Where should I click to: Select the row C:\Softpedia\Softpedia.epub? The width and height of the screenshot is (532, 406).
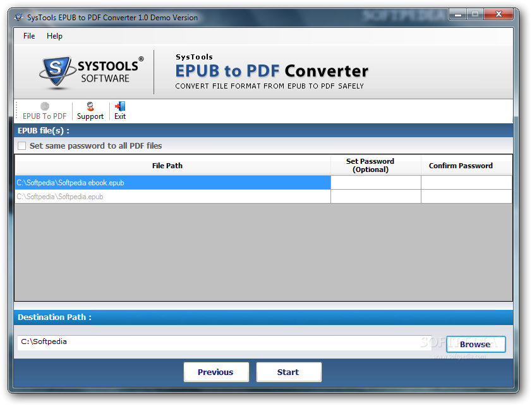[x=172, y=197]
